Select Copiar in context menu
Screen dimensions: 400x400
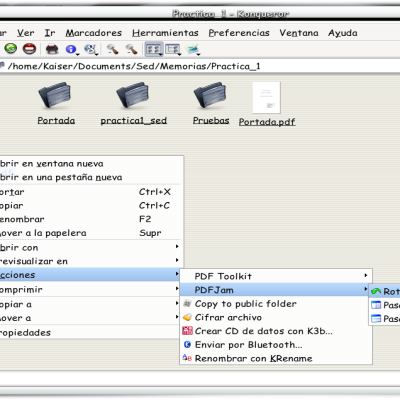tap(91, 206)
